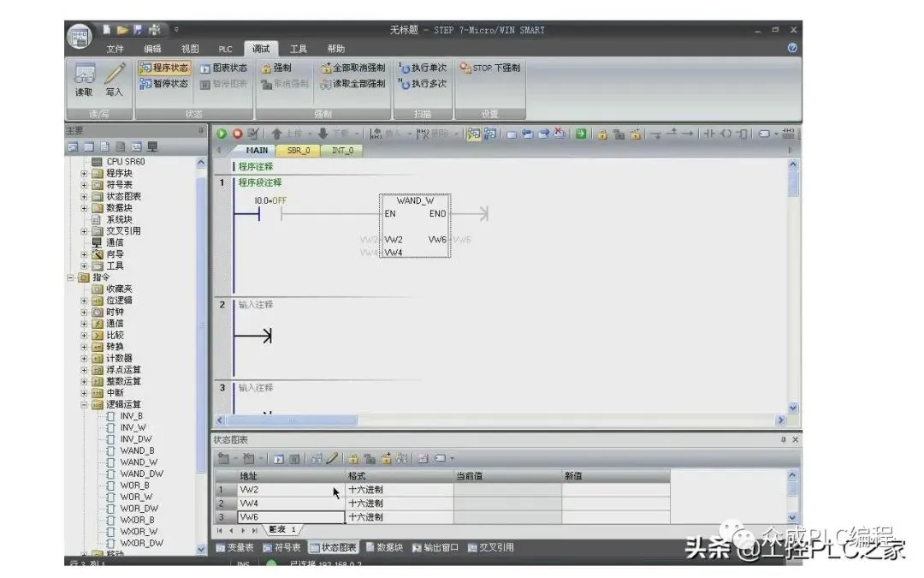
Task: Click the Insert box icon in toolbar
Action: point(743,134)
